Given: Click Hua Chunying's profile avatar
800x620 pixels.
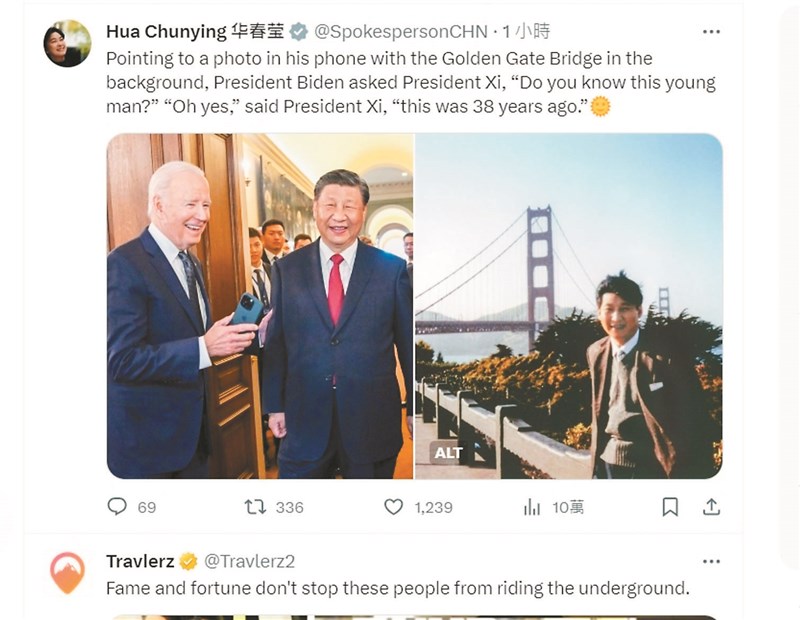Looking at the screenshot, I should [x=67, y=44].
